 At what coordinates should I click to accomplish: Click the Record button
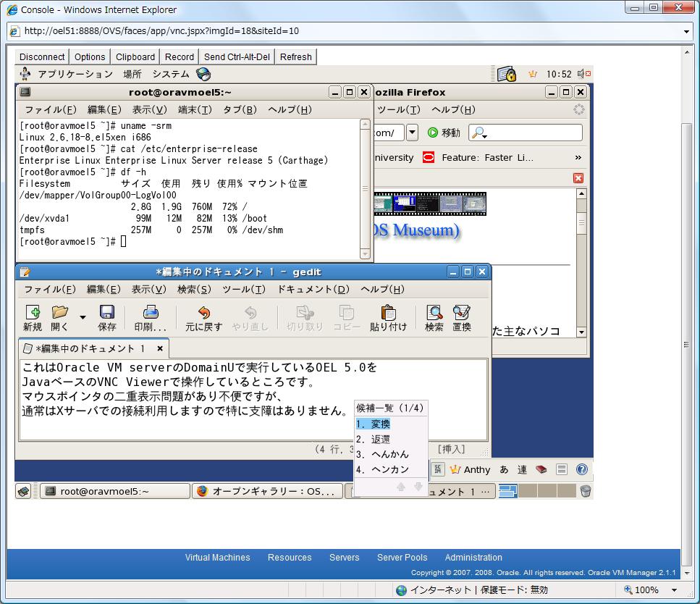180,56
